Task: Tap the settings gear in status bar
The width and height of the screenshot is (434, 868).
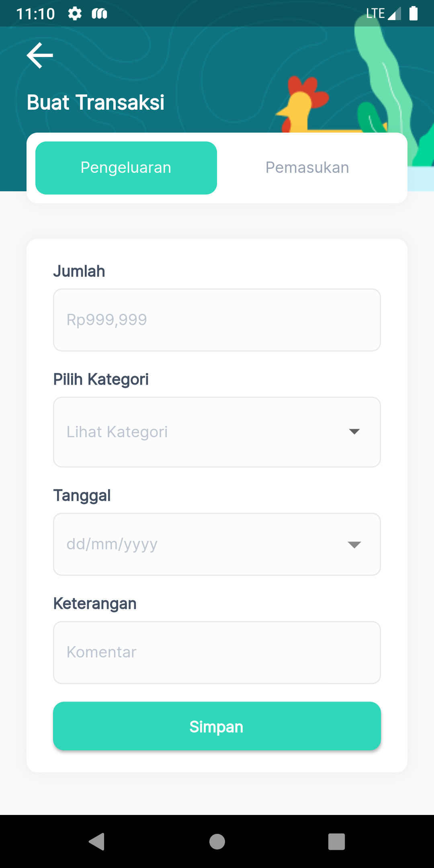Action: pos(75,14)
